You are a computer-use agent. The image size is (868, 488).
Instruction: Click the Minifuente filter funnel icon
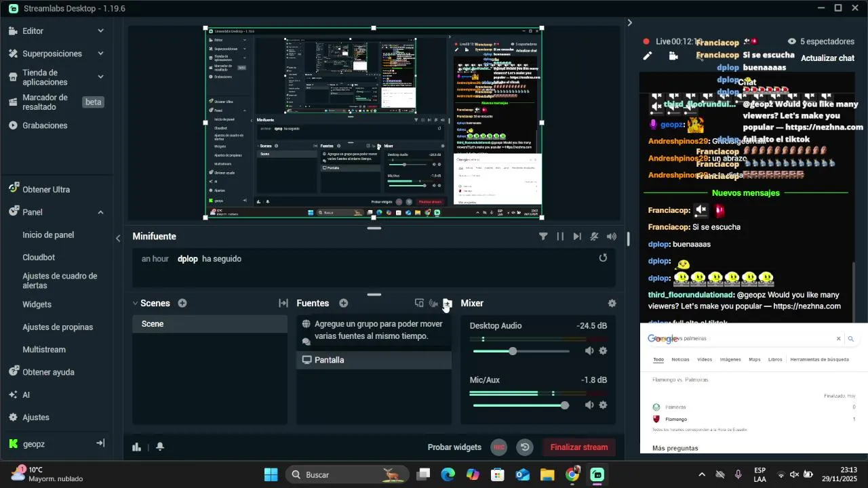pos(543,237)
